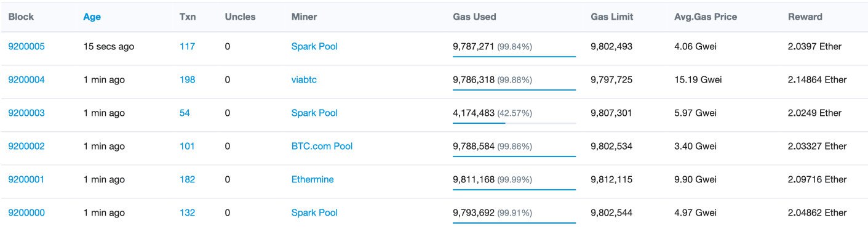Open Spark Pool miner for block 9200000
Screen dimensions: 868x231
coord(314,213)
